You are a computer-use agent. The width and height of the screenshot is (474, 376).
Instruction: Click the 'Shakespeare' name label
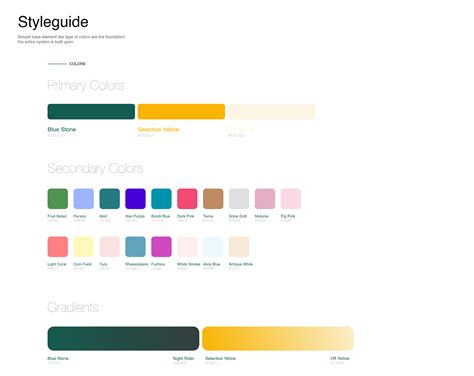pos(137,264)
